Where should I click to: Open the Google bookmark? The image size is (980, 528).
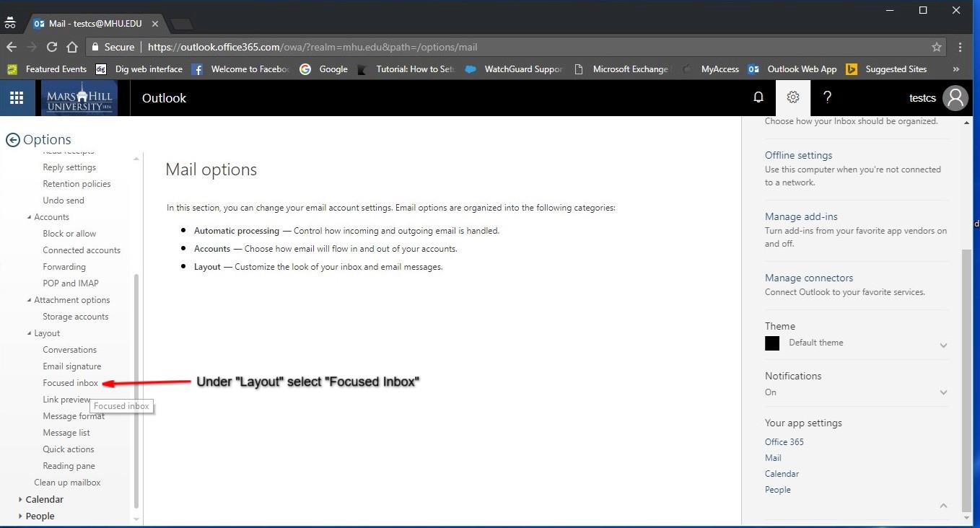click(324, 69)
